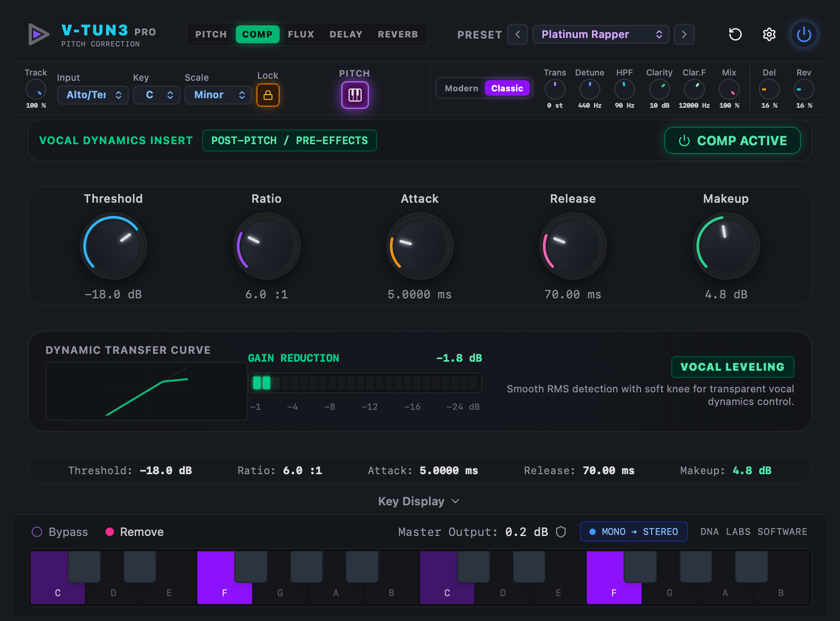Open the Scale dropdown showing Minor
This screenshot has width=840, height=621.
pyautogui.click(x=218, y=95)
